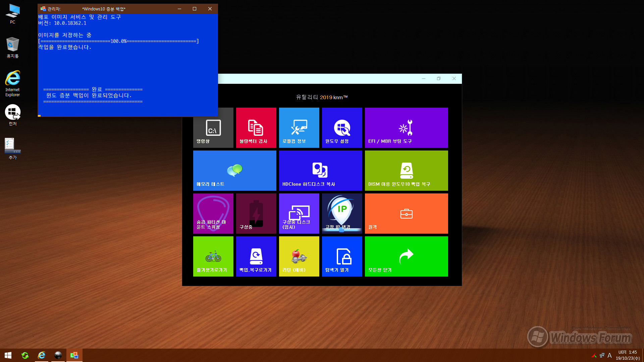
Task: Open the 즐겨찾기로가기 bicycle tile
Action: 213,256
